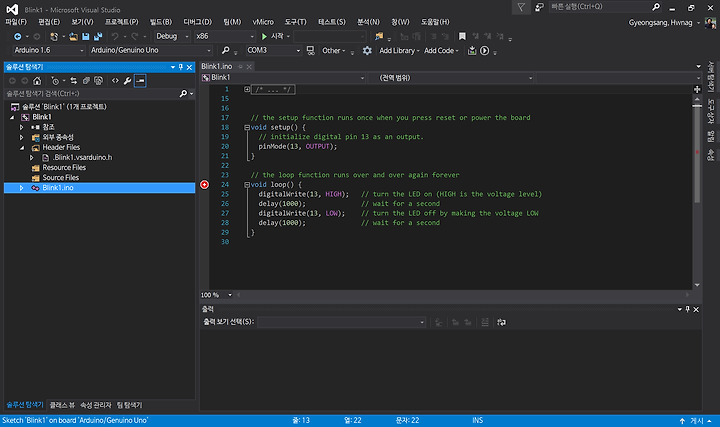Click the Collapse All icon in Solution Explorer
The image size is (720, 427).
[x=88, y=80]
